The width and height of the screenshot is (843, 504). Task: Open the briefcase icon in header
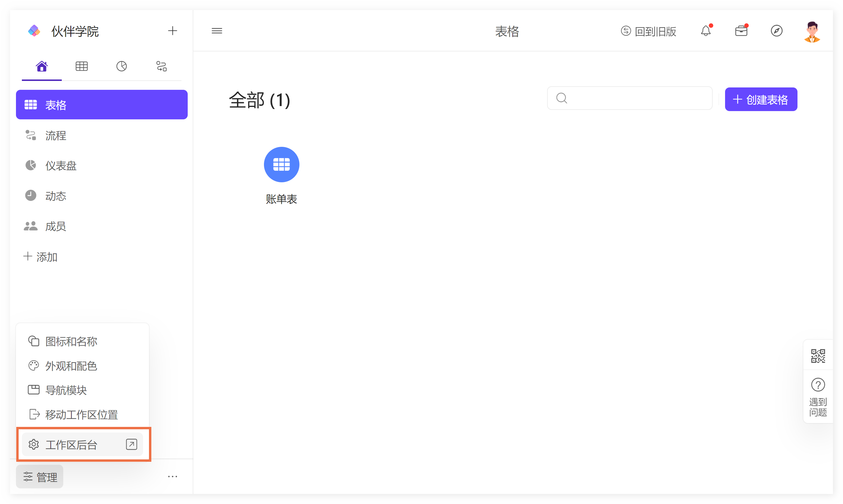[x=741, y=31]
